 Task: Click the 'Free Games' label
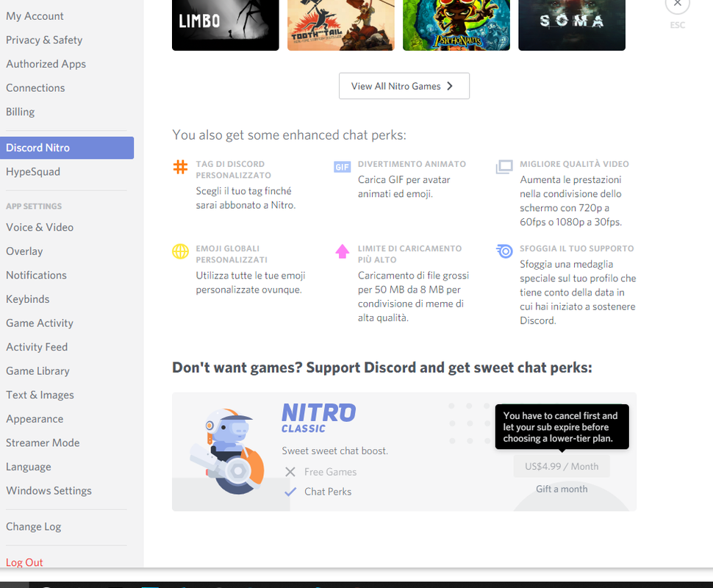(331, 472)
